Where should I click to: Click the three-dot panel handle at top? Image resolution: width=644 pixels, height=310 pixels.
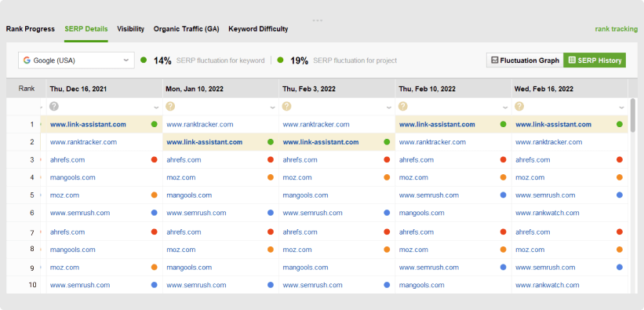(317, 20)
